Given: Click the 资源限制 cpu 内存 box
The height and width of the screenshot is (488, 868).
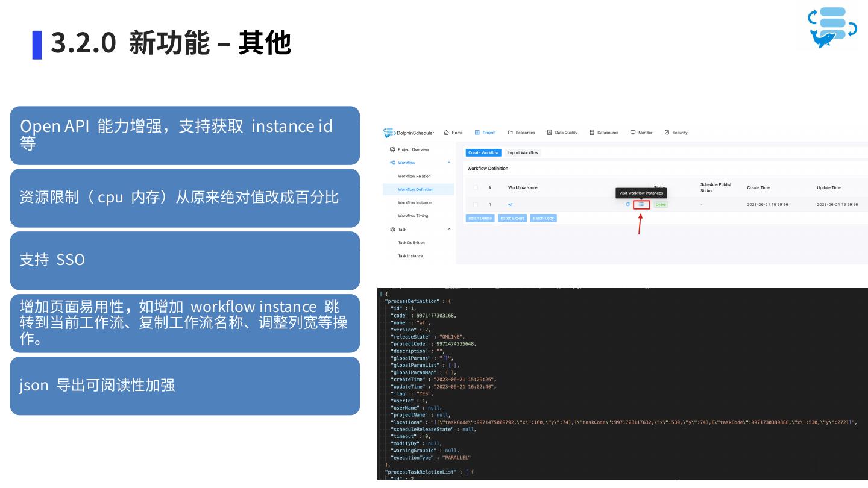Looking at the screenshot, I should pos(185,198).
